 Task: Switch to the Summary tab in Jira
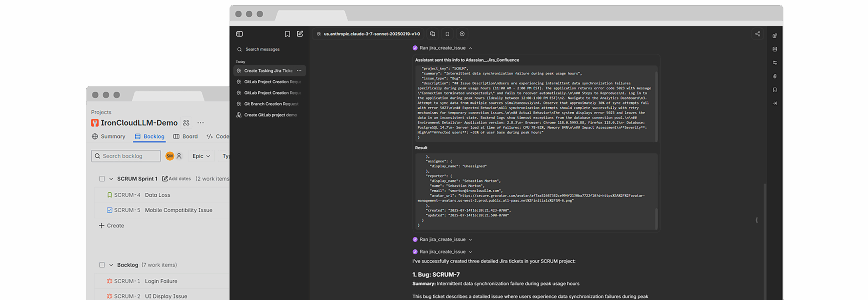pos(108,136)
